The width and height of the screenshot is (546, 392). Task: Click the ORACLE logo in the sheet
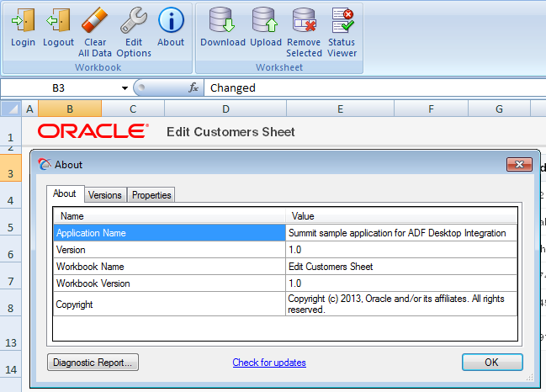pos(93,131)
